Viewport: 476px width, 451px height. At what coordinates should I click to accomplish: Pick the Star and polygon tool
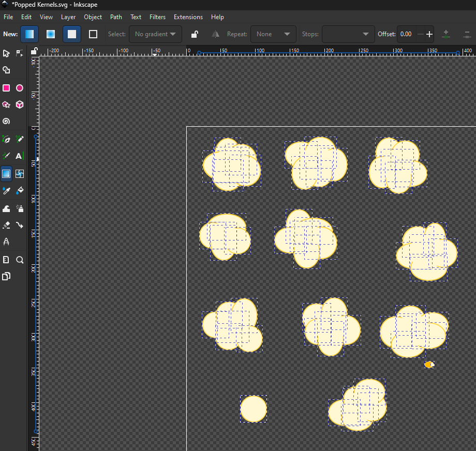[x=6, y=104]
